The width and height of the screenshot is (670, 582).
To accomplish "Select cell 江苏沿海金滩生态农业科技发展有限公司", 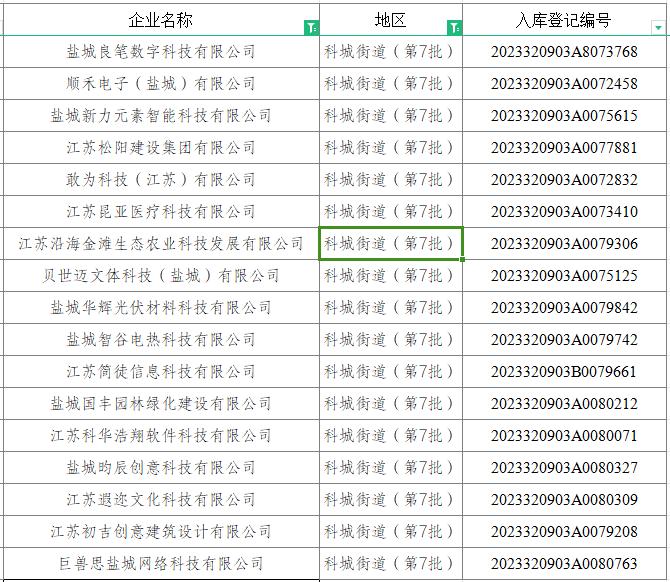I will (x=161, y=244).
